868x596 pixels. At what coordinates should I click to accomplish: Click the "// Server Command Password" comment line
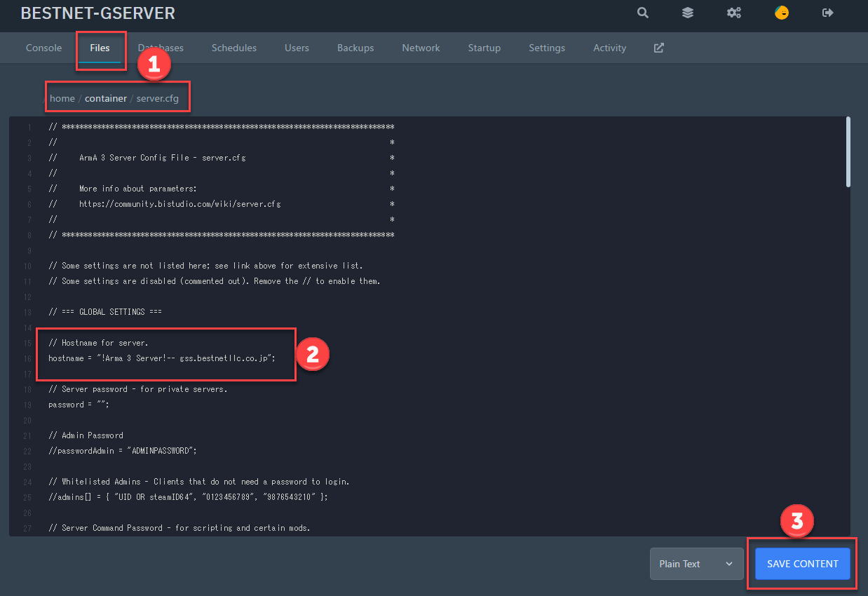179,528
